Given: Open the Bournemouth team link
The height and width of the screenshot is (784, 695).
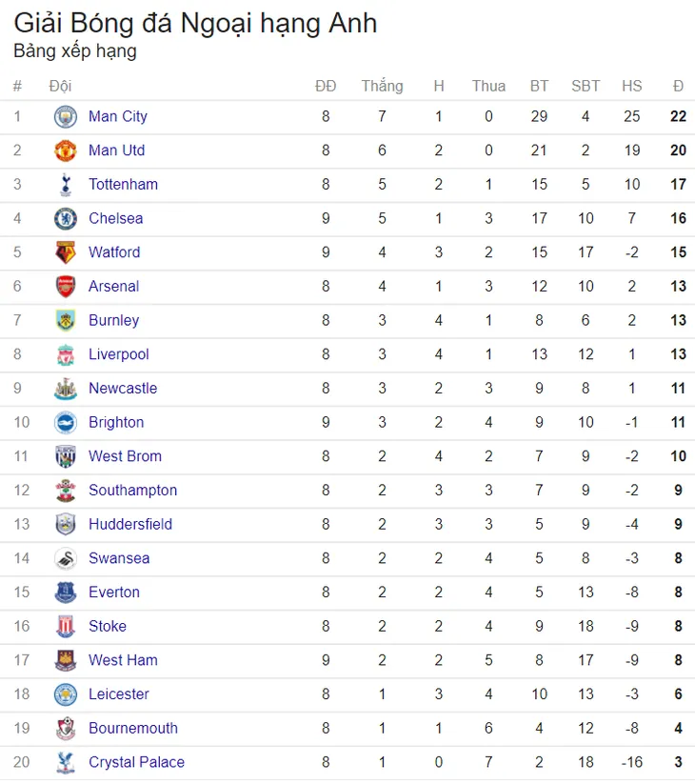Looking at the screenshot, I should [x=133, y=729].
